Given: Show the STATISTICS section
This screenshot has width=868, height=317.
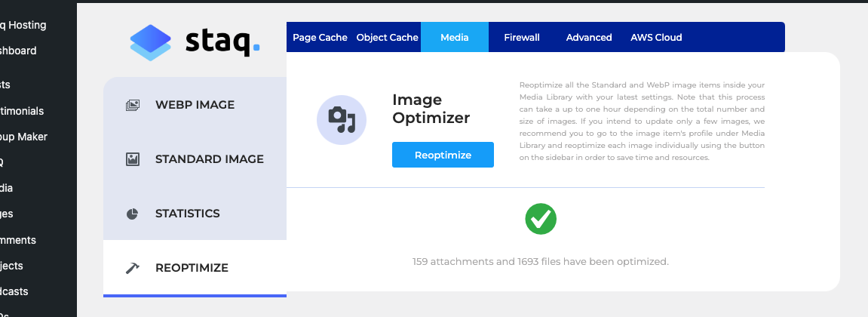Looking at the screenshot, I should tap(187, 214).
